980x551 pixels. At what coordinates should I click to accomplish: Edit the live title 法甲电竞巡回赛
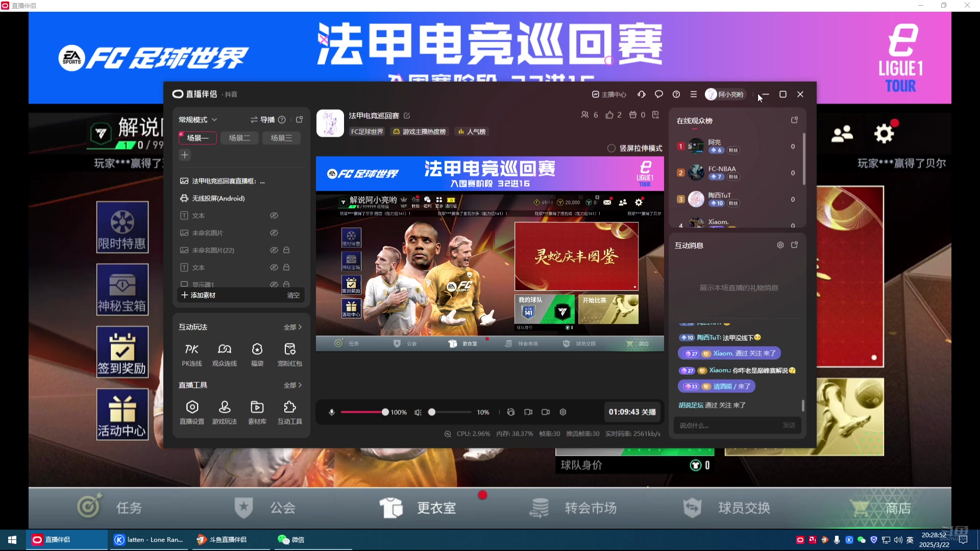click(x=407, y=116)
